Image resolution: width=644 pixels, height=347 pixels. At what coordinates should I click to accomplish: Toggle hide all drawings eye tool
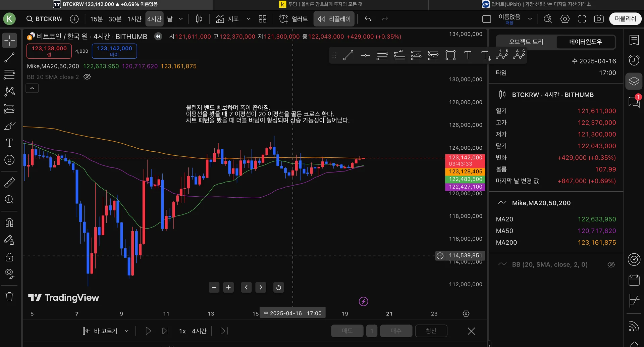click(9, 274)
